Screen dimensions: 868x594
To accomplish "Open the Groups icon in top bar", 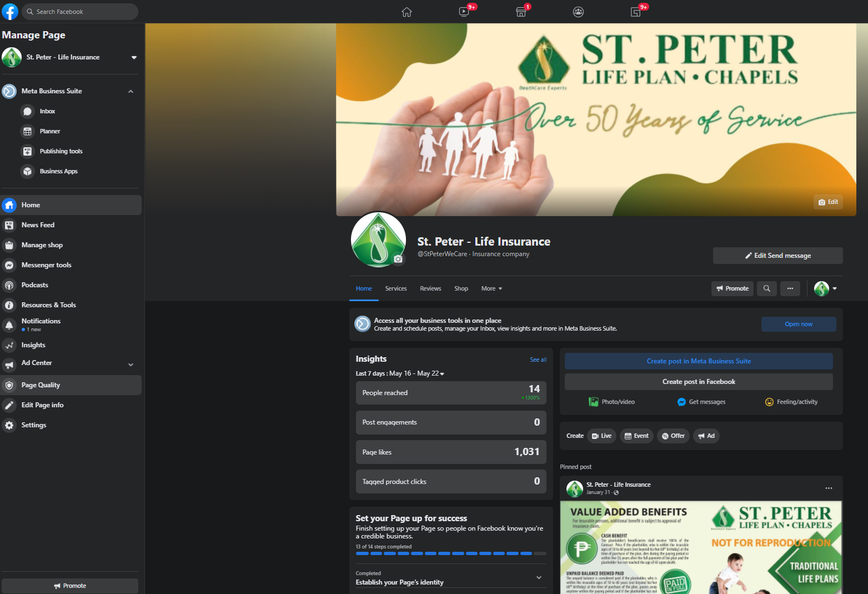I will [578, 12].
